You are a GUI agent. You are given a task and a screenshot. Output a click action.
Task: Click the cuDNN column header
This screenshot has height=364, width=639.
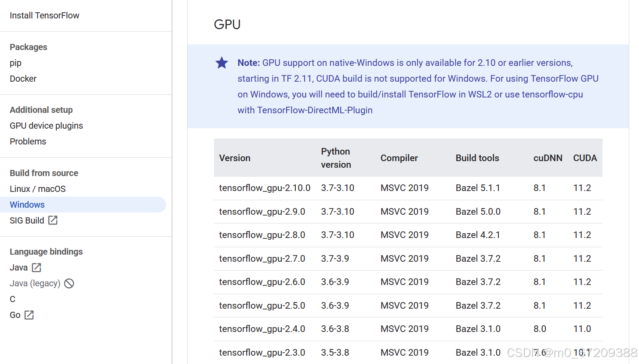coord(548,158)
